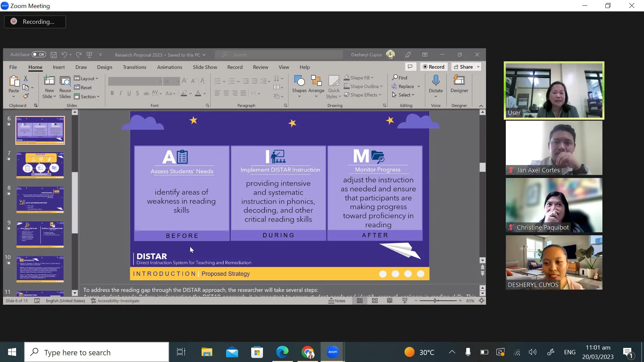
Task: Click the Format Painter brush icon
Action: pyautogui.click(x=26, y=96)
